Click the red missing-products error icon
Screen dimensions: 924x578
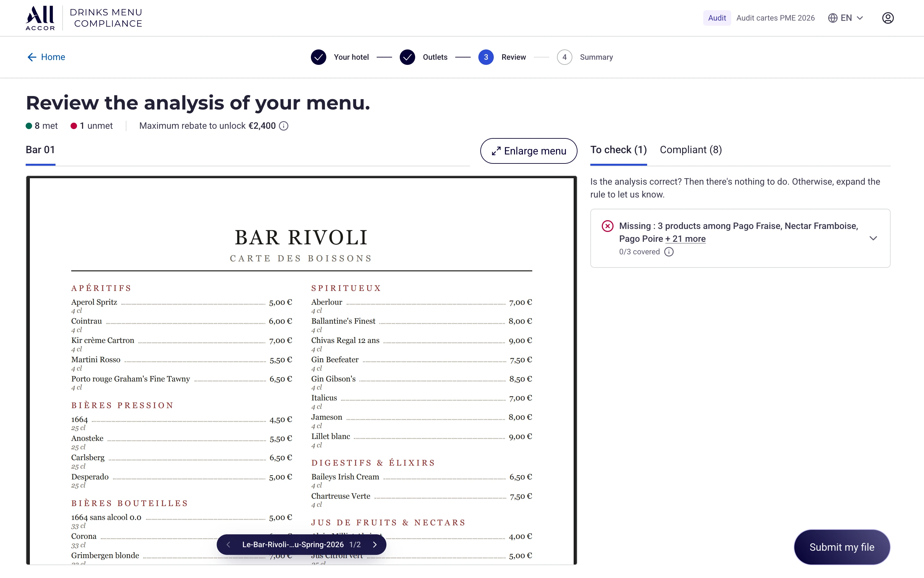[x=607, y=226]
